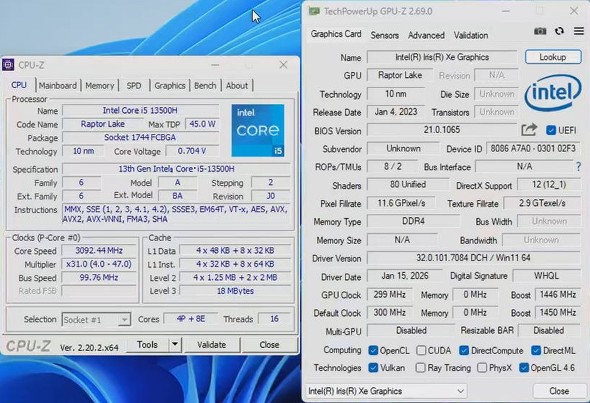Click the GPU-Z refresh icon

click(x=560, y=31)
